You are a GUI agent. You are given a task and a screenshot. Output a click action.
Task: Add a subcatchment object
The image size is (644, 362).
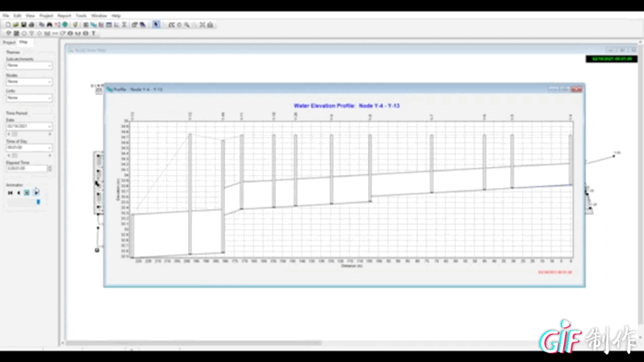16,33
